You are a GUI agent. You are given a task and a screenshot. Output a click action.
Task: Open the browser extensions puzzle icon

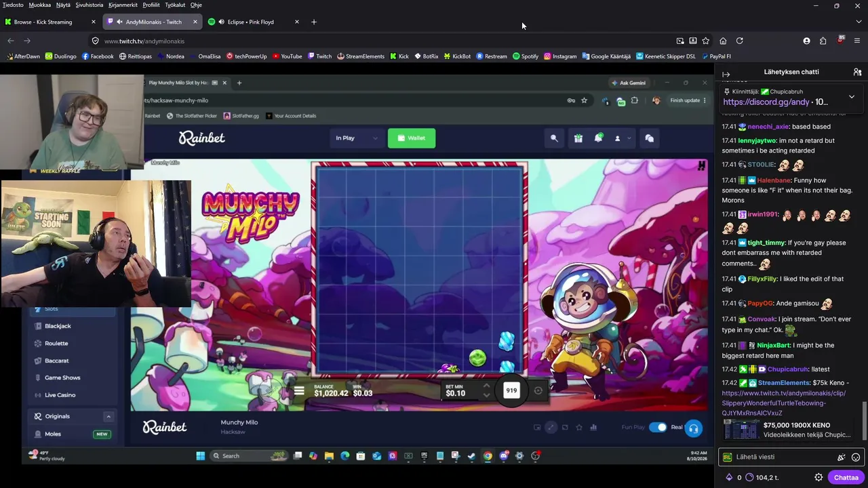[x=823, y=41]
